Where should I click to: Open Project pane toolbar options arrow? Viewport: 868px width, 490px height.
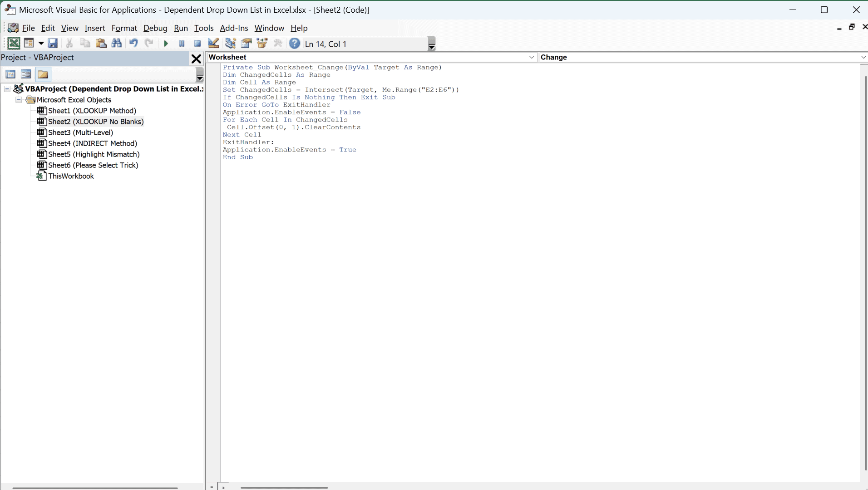[200, 75]
